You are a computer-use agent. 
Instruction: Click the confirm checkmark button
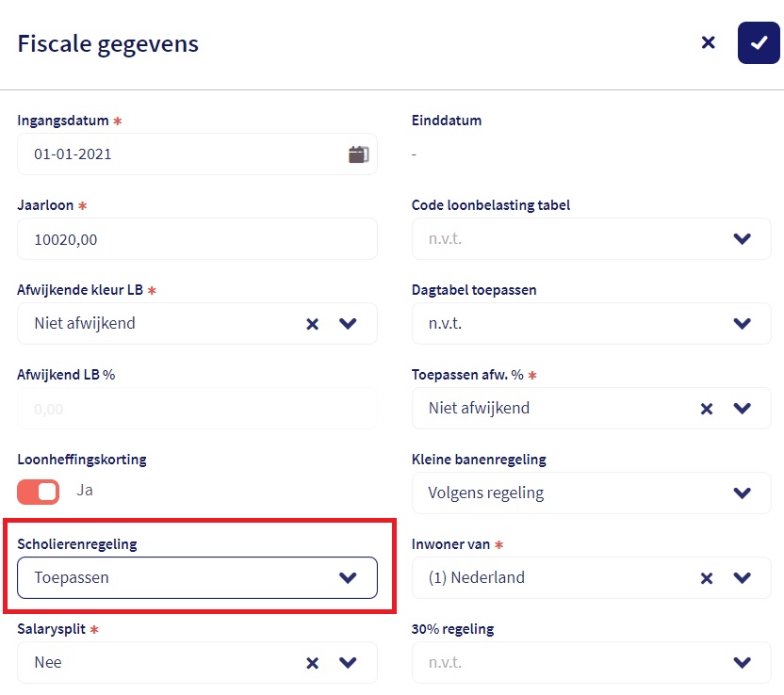pyautogui.click(x=759, y=43)
